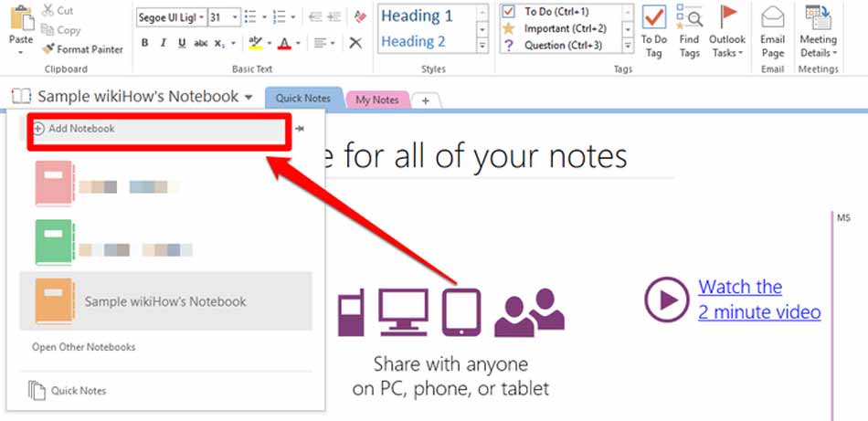Screen dimensions: 868x421
Task: Click the Decrease Indent icon
Action: (x=315, y=17)
